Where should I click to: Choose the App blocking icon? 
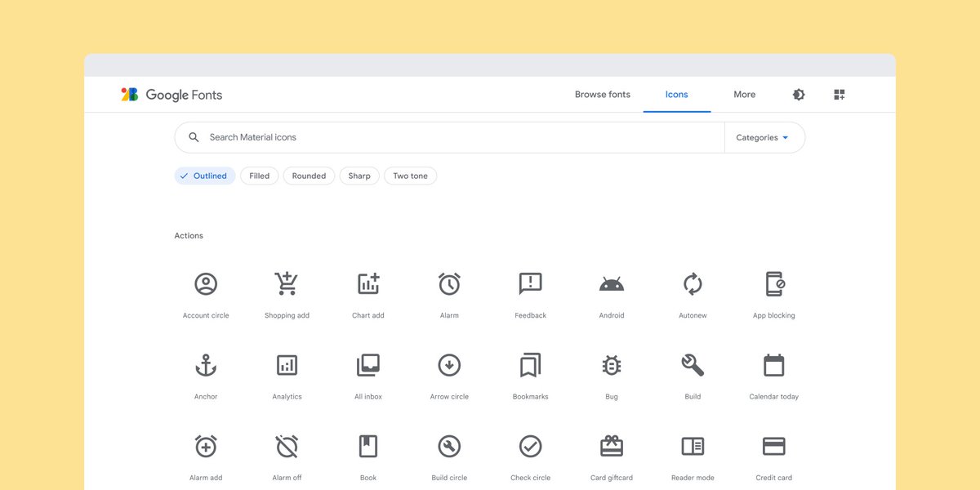pos(774,283)
